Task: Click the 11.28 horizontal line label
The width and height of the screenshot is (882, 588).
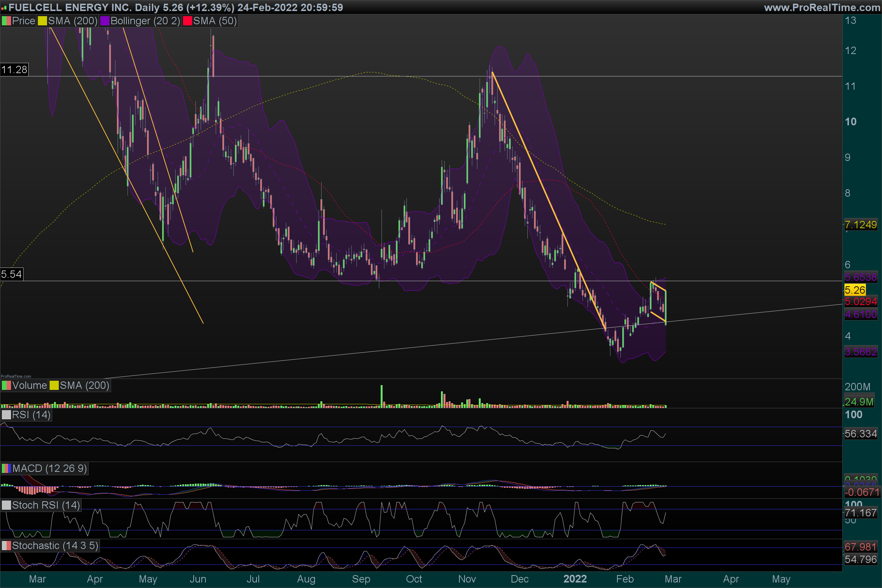Action: pyautogui.click(x=14, y=70)
